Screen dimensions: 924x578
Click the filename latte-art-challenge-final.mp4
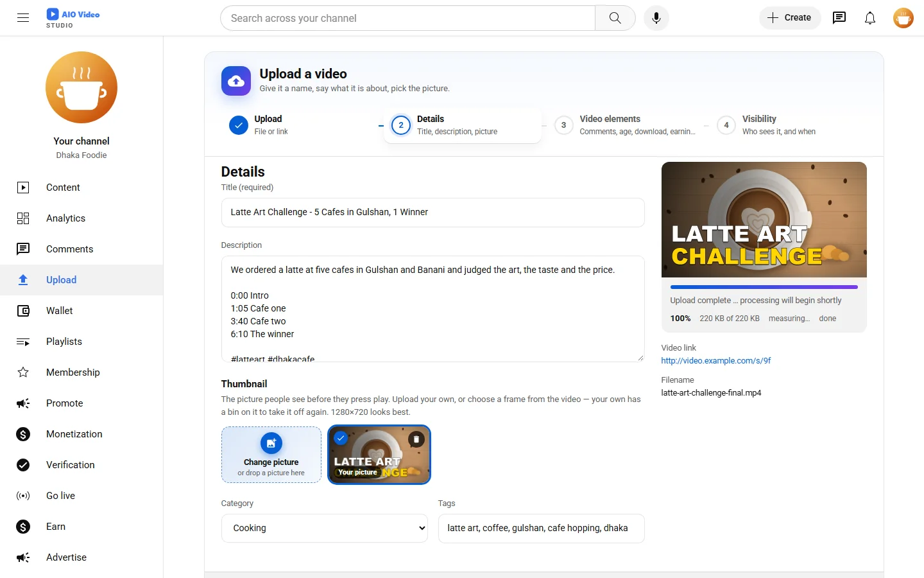point(712,393)
